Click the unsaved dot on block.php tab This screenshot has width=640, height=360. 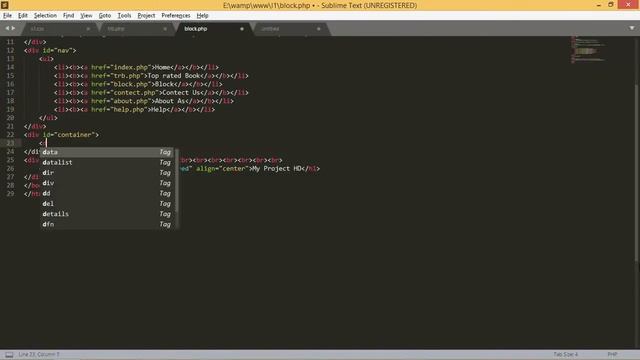click(242, 29)
